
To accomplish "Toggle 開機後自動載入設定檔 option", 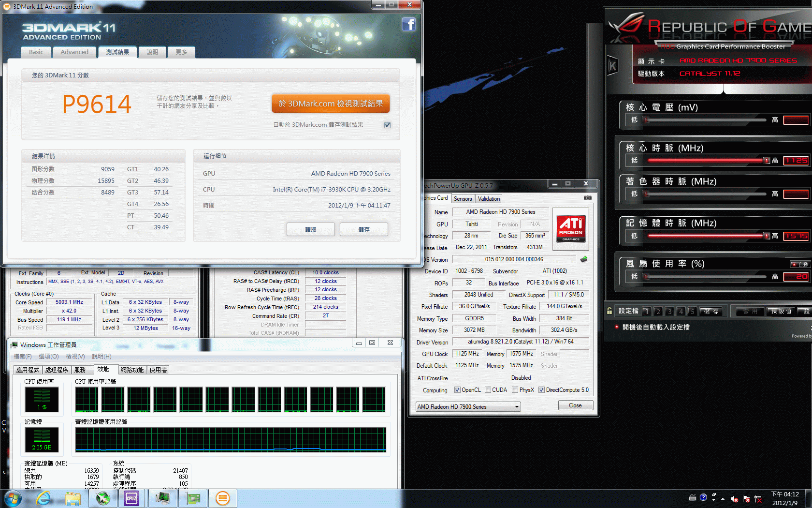I will (652, 327).
